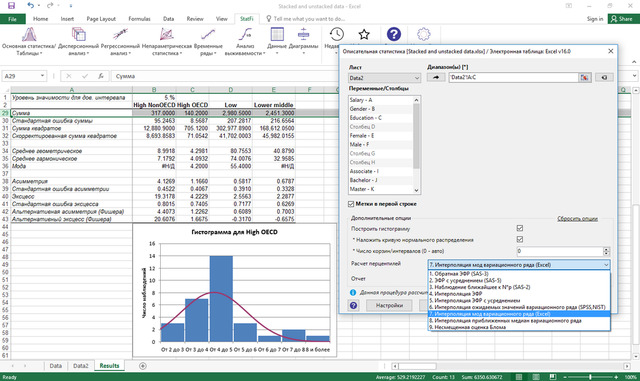640x381 pixels.
Task: Select Bachelor - J in variables list
Action: click(x=380, y=180)
